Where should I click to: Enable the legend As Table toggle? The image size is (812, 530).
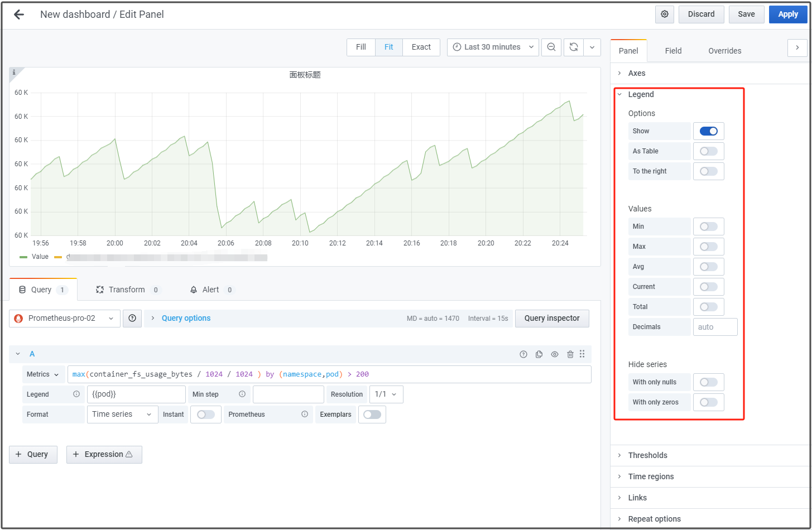[x=708, y=151]
